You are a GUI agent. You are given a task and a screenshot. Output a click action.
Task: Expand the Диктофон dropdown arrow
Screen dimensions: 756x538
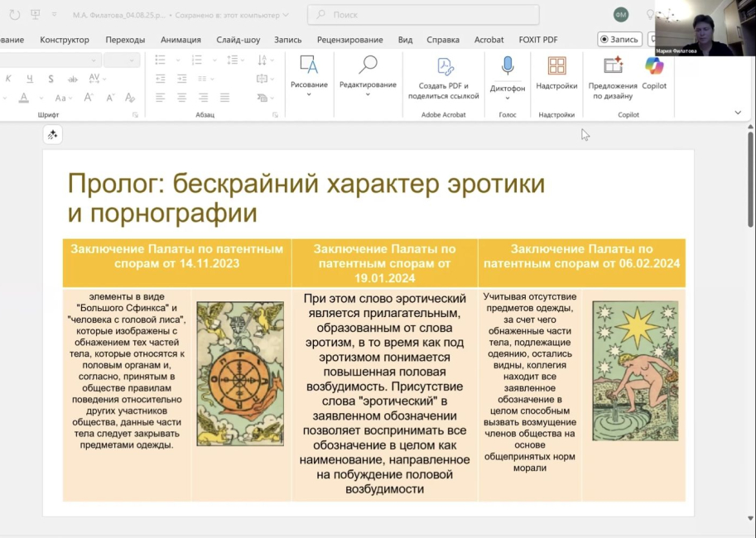508,98
